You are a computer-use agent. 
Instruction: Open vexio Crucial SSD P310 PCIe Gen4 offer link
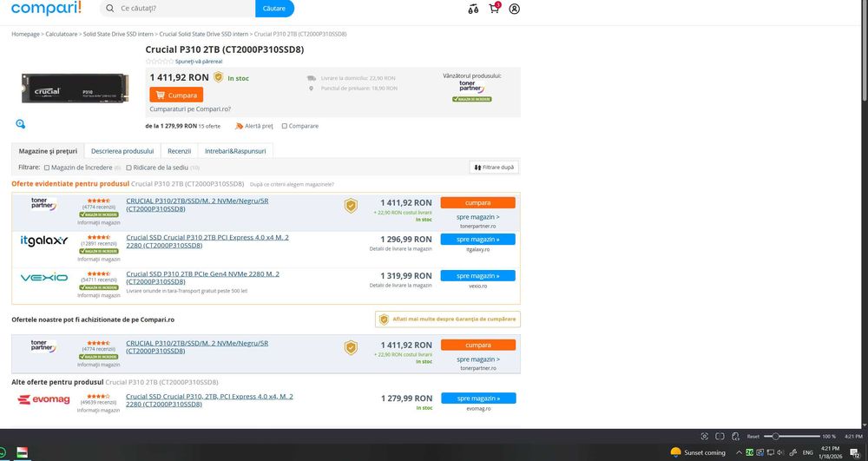coord(202,278)
